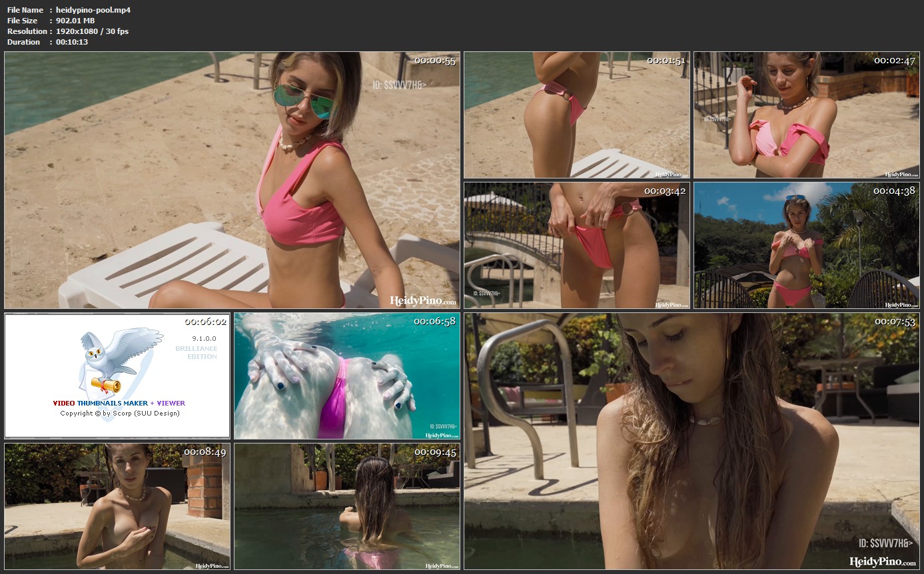
Task: Click the BRILLIANCE EDITION version label
Action: coord(196,352)
